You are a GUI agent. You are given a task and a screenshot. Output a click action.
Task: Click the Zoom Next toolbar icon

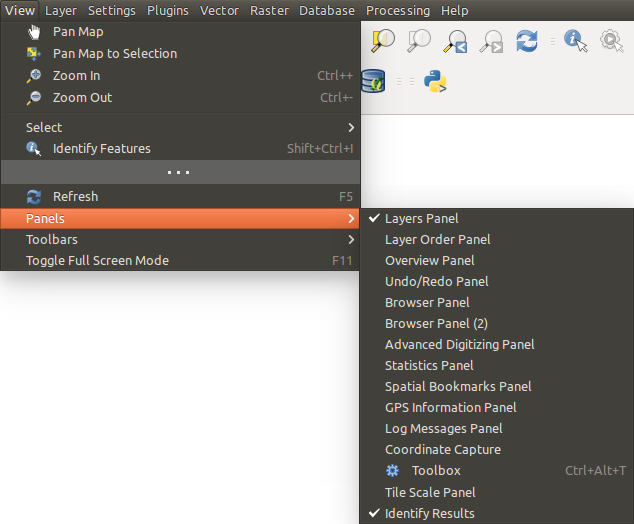tap(490, 41)
